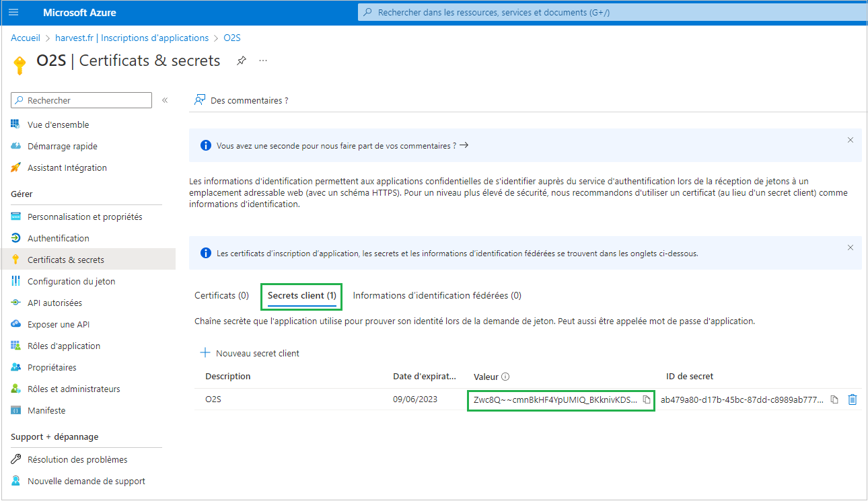This screenshot has width=868, height=501.
Task: Switch to the Certificats (0) tab
Action: point(221,295)
